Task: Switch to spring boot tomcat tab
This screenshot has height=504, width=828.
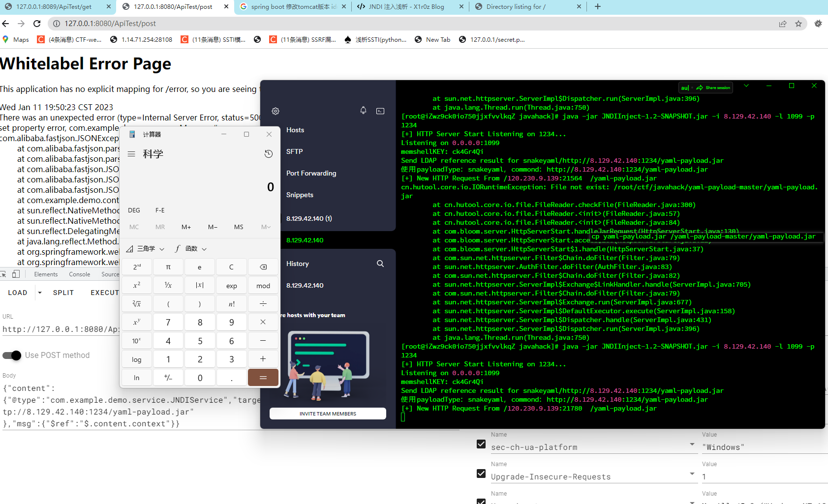Action: click(x=293, y=7)
